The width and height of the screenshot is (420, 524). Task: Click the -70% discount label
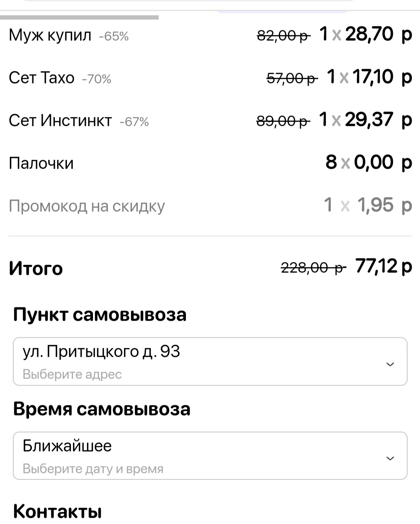[97, 79]
